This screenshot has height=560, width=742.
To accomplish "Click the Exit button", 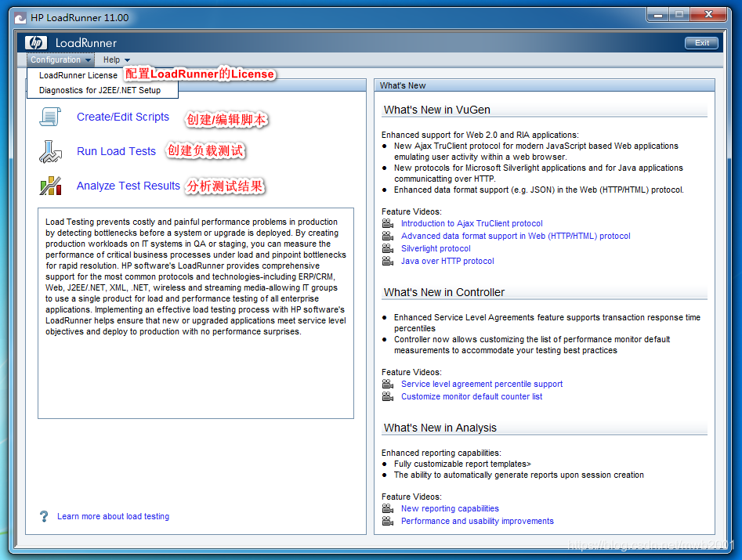I will point(701,43).
